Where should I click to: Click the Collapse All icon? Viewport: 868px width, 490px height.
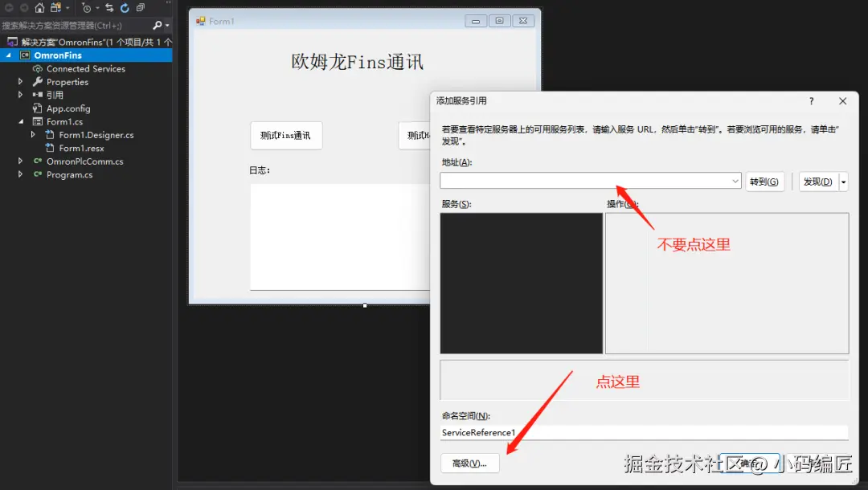coord(140,8)
